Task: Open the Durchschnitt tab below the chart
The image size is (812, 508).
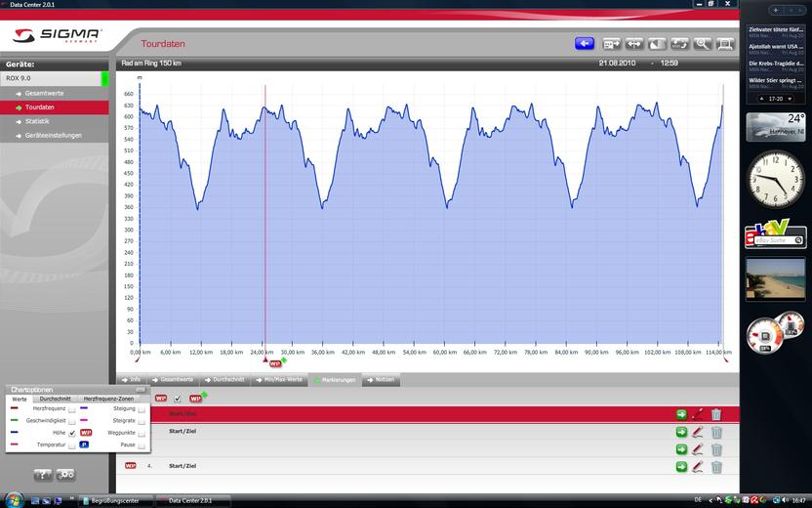Action: (225, 380)
